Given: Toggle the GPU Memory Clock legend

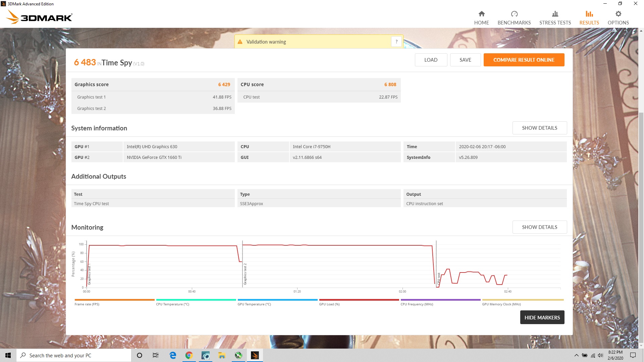Looking at the screenshot, I should pyautogui.click(x=523, y=302).
